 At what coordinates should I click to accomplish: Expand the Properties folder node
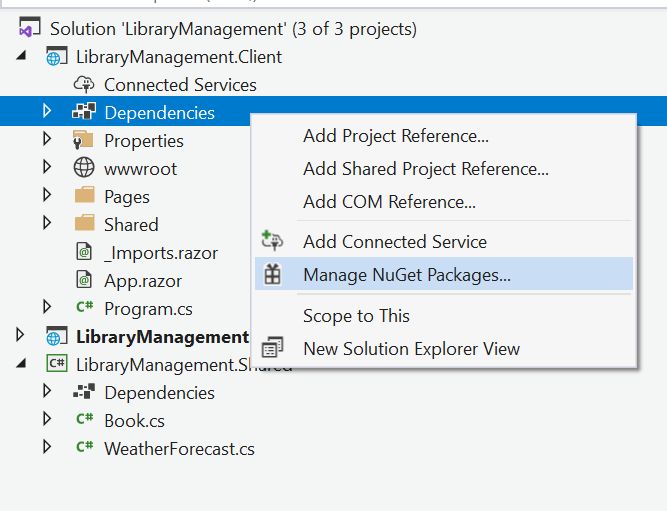point(46,140)
